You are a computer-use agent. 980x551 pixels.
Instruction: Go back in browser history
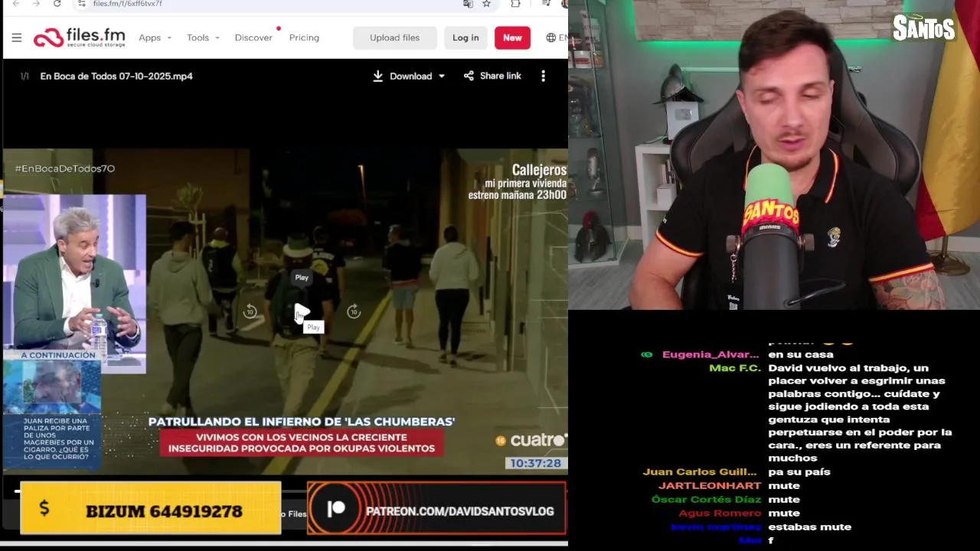(16, 4)
